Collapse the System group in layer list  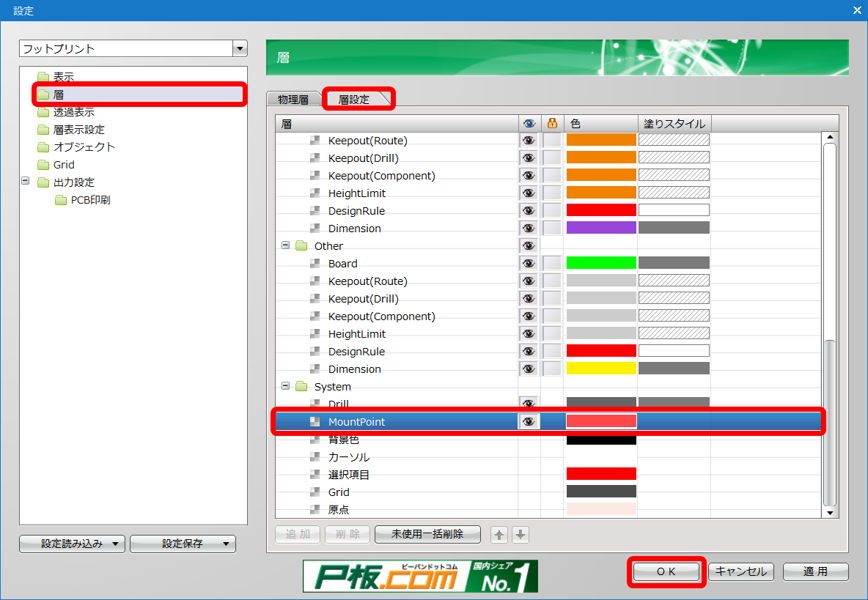[286, 387]
